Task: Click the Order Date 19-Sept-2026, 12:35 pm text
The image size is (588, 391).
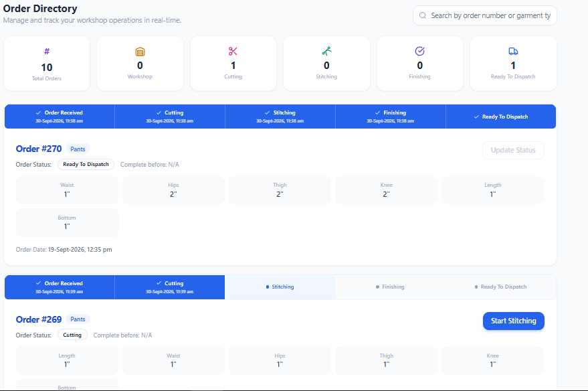Action: pyautogui.click(x=64, y=250)
